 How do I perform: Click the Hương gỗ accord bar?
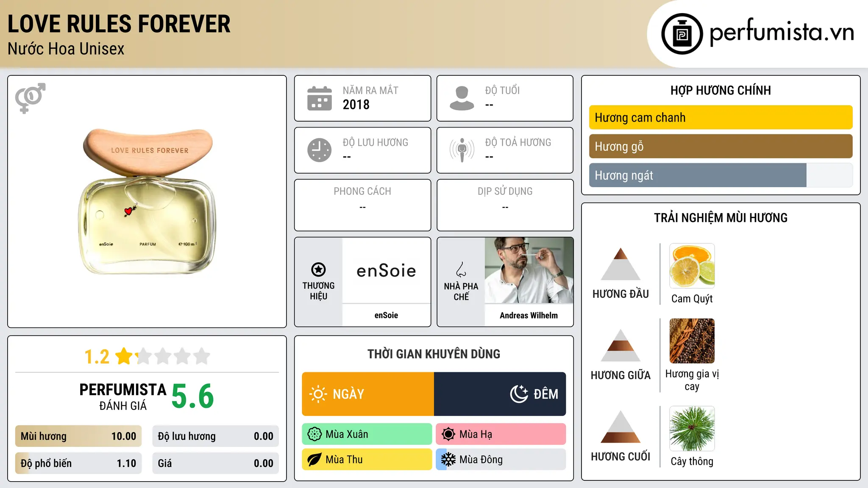pos(721,146)
